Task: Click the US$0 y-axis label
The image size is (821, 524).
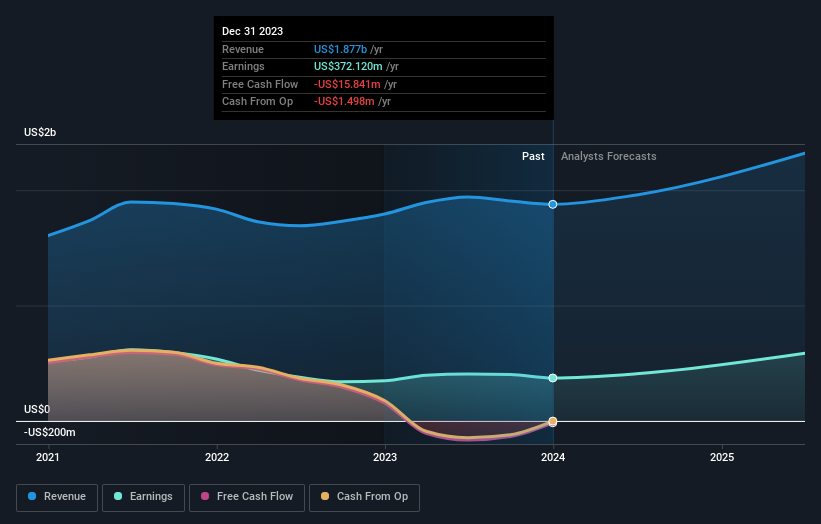Action: (x=37, y=409)
